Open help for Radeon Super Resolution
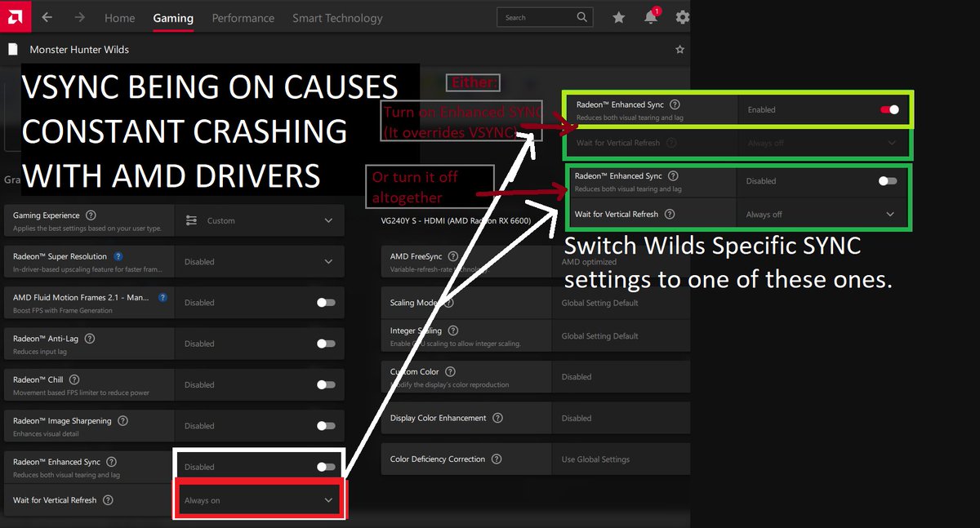This screenshot has height=528, width=980. pos(118,256)
